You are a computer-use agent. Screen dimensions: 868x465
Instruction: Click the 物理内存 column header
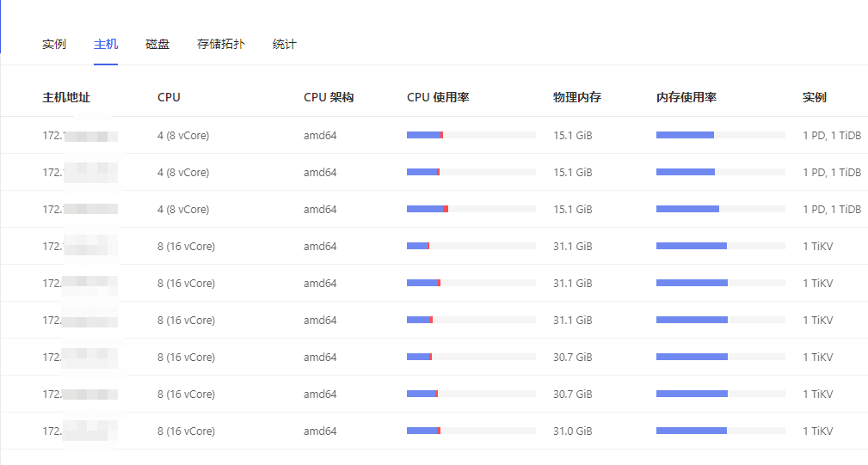[x=577, y=97]
